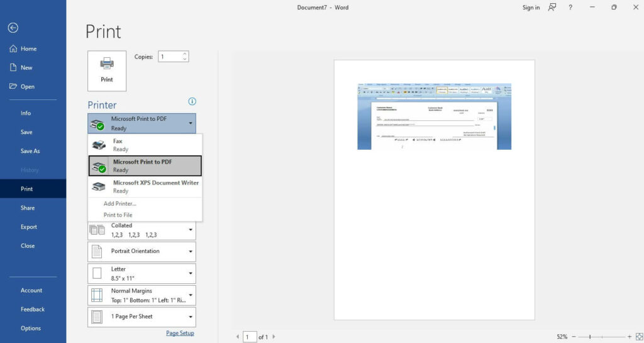Click the current page number field
The height and width of the screenshot is (343, 644).
tap(250, 337)
